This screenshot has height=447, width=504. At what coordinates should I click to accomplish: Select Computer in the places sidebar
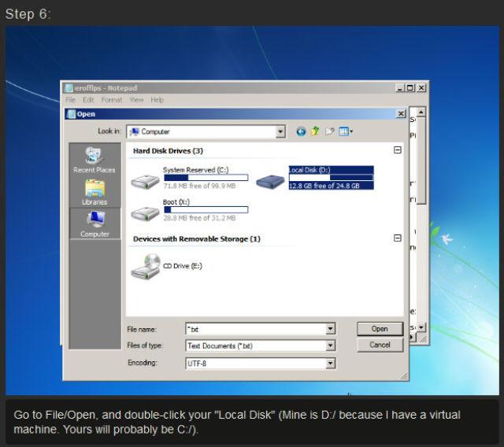[94, 223]
